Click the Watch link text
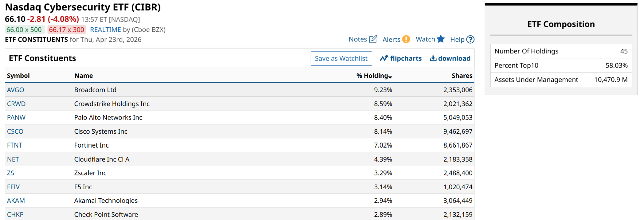Image resolution: width=644 pixels, height=220 pixels. [x=425, y=39]
